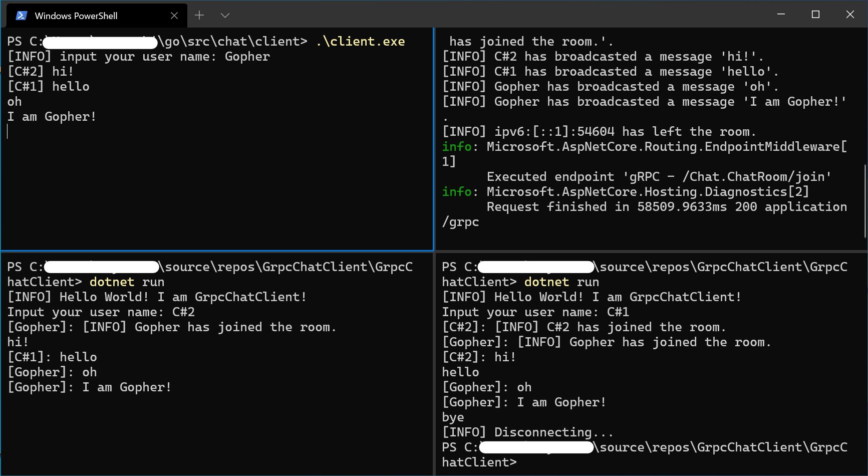This screenshot has width=868, height=476.
Task: Click the 'bye' message in the C#1 pane
Action: pyautogui.click(x=453, y=417)
